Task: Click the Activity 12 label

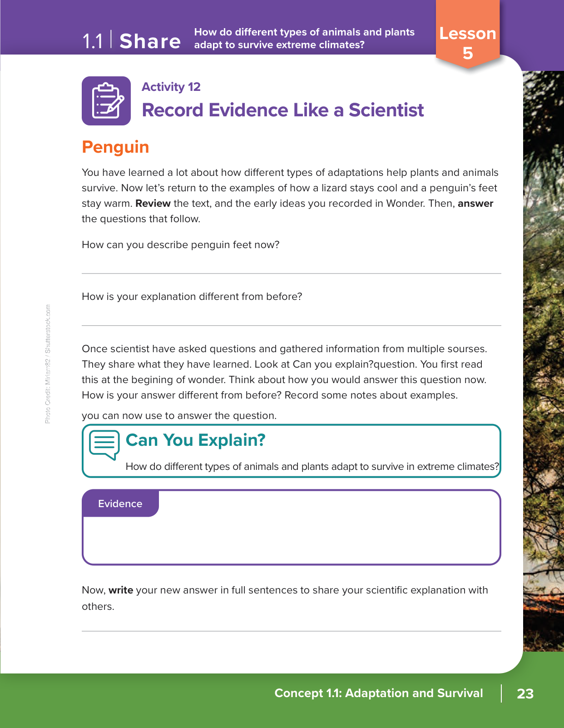Action: click(171, 87)
